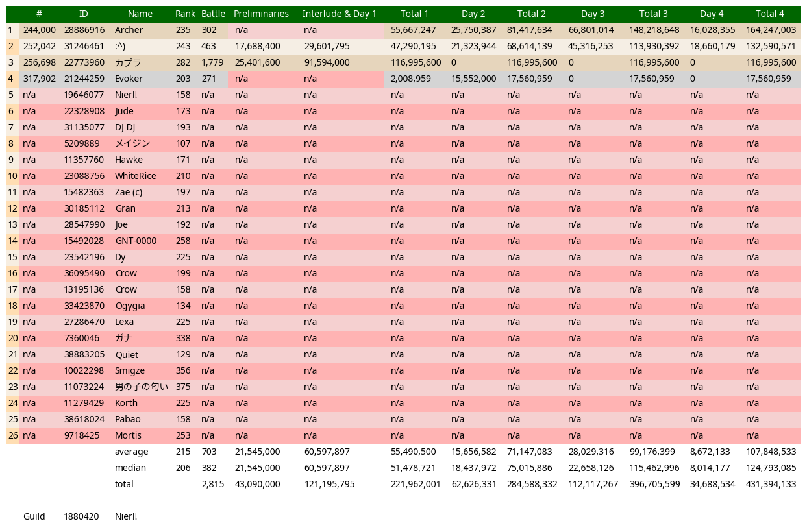Select the name cell 'Zae (c)'

click(x=128, y=192)
